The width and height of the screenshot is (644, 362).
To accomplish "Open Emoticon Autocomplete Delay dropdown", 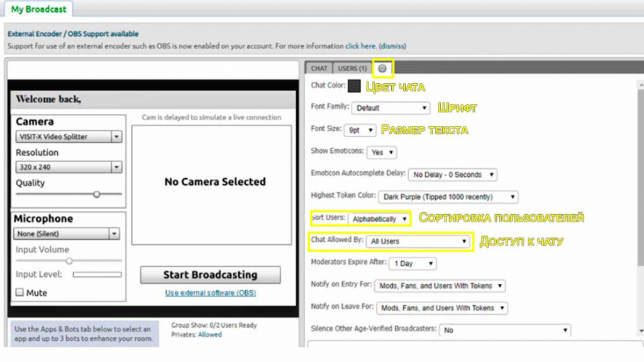I will click(453, 174).
